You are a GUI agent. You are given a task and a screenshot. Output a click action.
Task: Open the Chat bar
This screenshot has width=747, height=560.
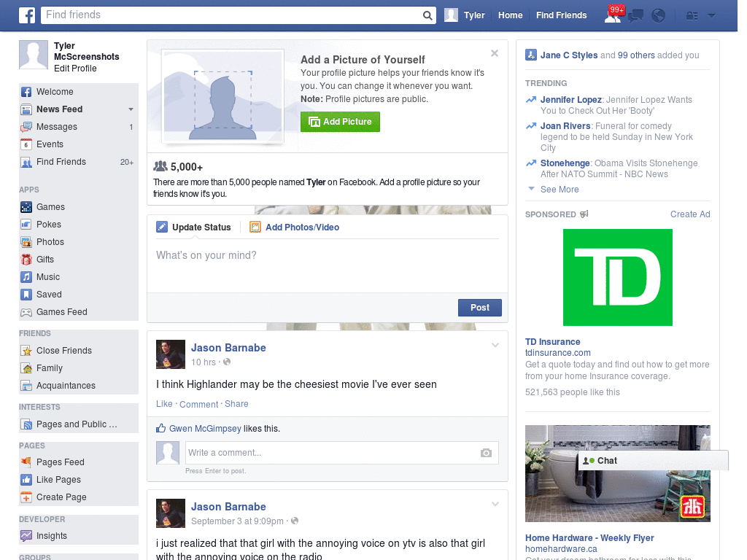coord(653,461)
